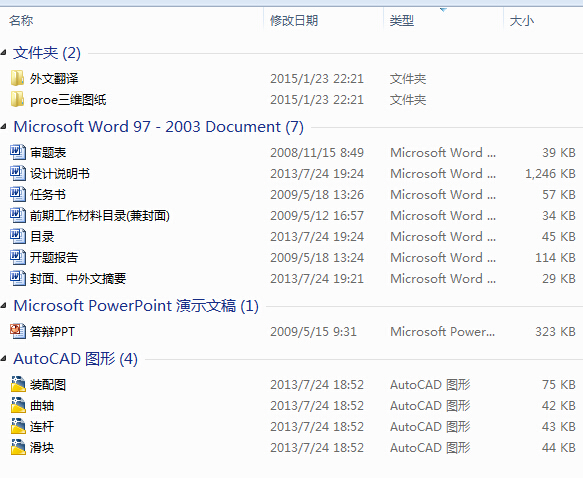The width and height of the screenshot is (583, 478).
Task: Click the date 2009/5/12 16:57
Action: (317, 216)
